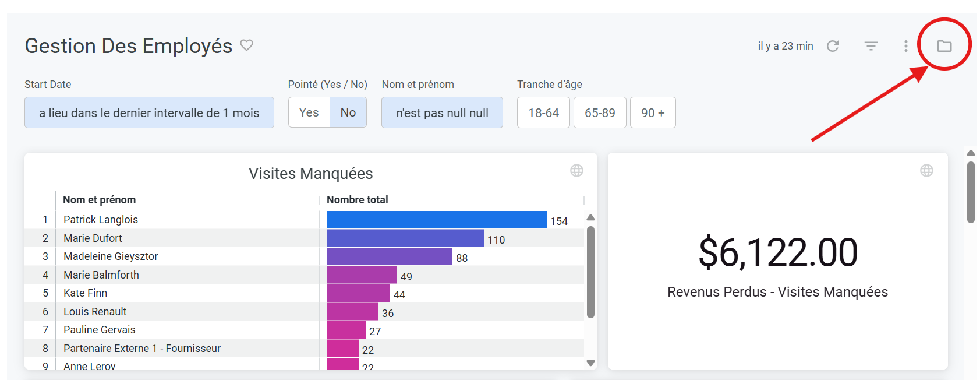The image size is (980, 380).
Task: Reload dashboard data with refresh icon
Action: coord(833,46)
